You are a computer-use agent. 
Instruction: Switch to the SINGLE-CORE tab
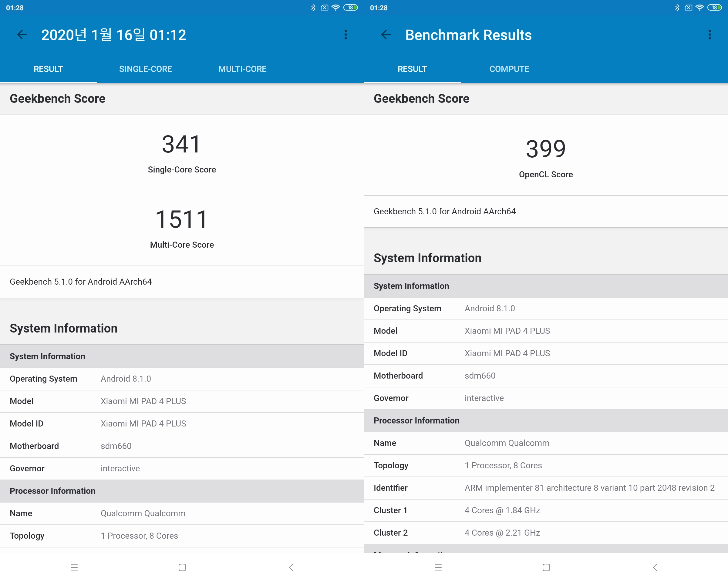click(x=145, y=69)
